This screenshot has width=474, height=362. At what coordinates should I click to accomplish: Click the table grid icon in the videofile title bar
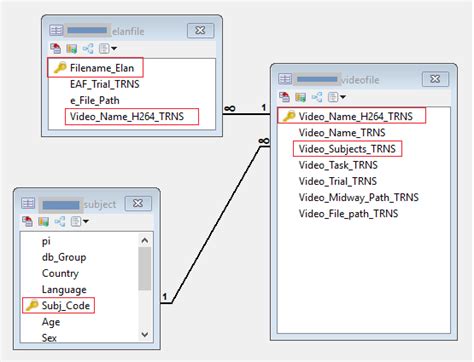[285, 79]
